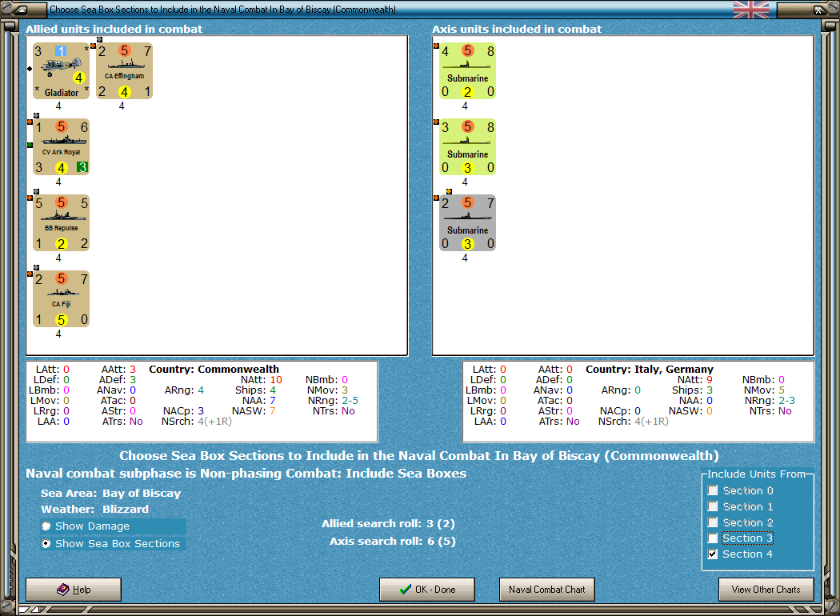Select the CA Effingham cruiser counter

click(124, 70)
